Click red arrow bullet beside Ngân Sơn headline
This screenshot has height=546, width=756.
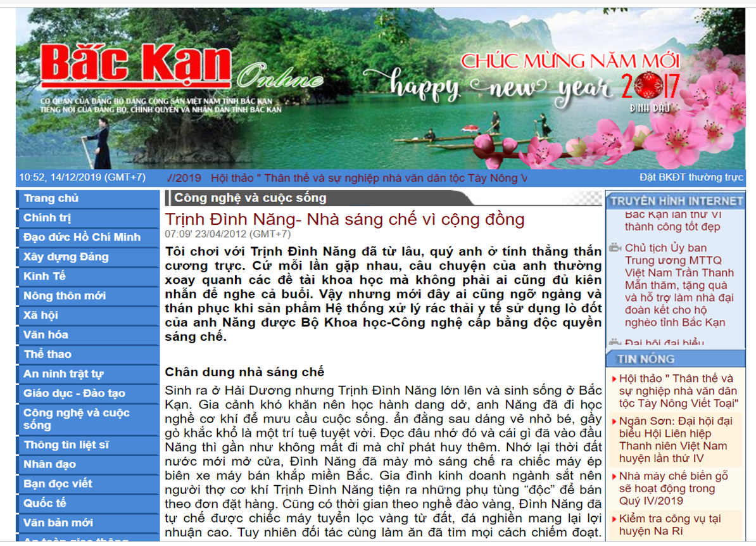pos(614,422)
